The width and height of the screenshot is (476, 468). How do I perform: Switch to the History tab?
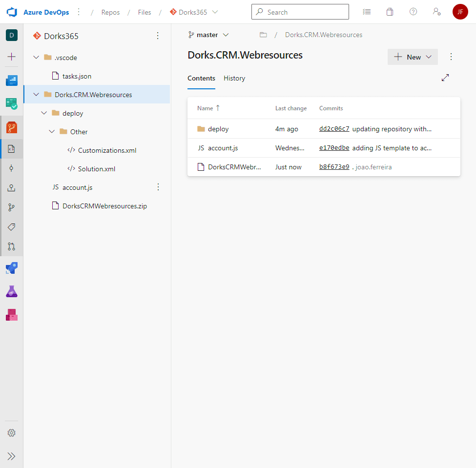pos(234,78)
